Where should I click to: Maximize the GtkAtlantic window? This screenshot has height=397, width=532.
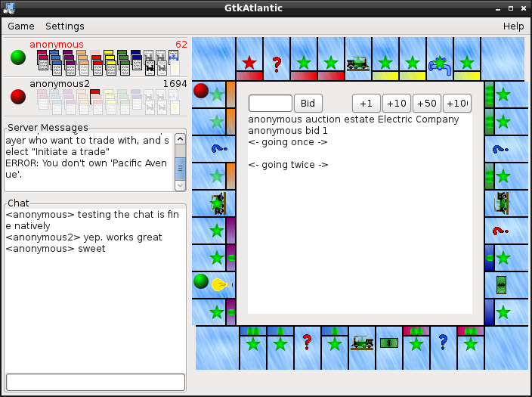point(511,8)
